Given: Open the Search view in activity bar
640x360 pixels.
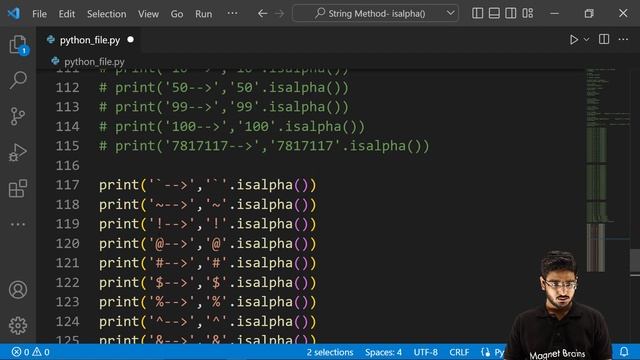Looking at the screenshot, I should pyautogui.click(x=18, y=80).
